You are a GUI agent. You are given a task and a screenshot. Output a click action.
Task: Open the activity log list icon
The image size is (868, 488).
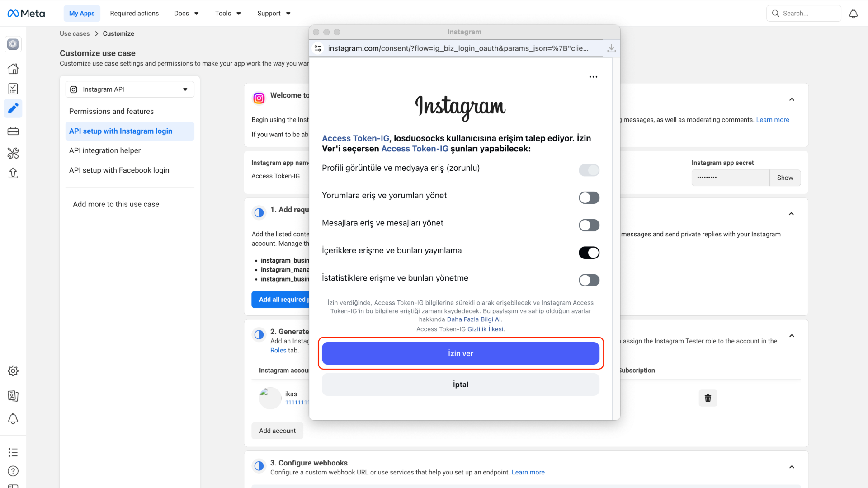(13, 452)
